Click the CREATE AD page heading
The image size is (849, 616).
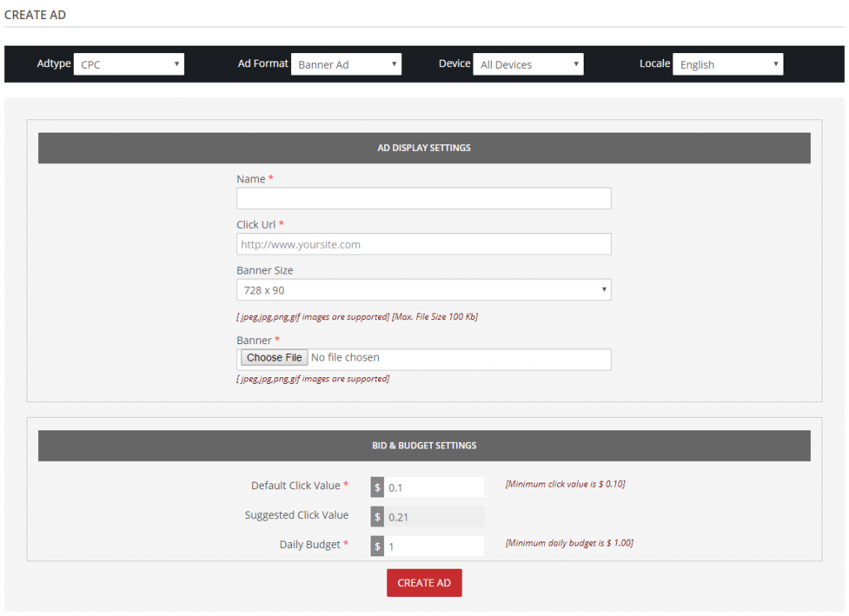(35, 14)
